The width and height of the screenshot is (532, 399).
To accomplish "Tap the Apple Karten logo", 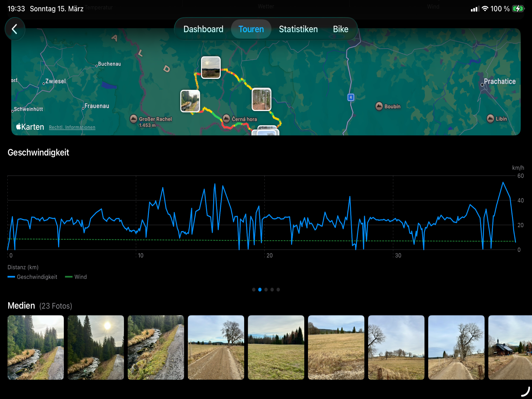I will pos(30,127).
